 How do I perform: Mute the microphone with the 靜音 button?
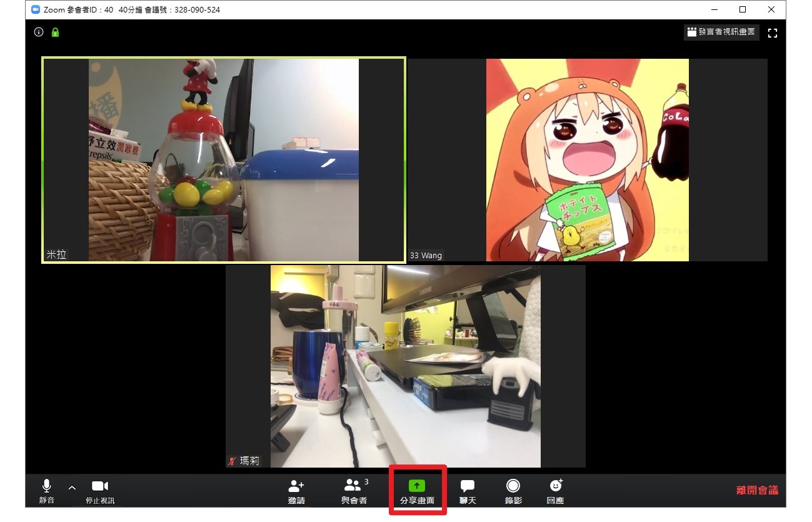point(47,492)
